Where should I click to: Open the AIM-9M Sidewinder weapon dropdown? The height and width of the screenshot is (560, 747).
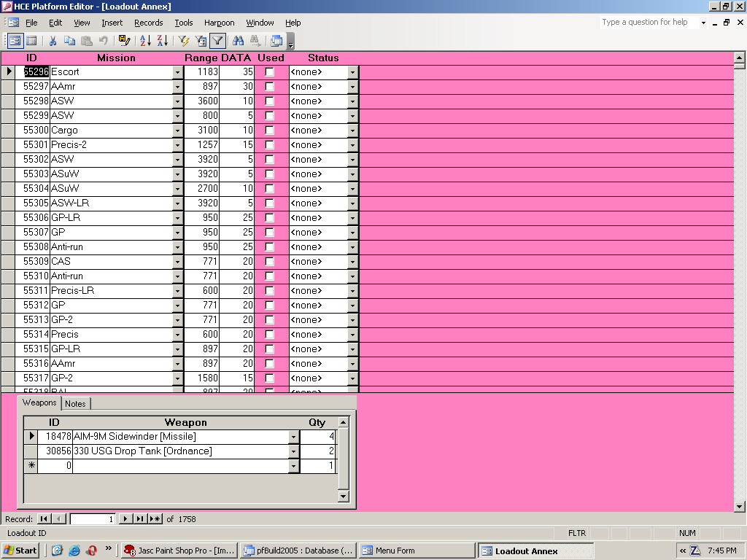[x=294, y=437]
